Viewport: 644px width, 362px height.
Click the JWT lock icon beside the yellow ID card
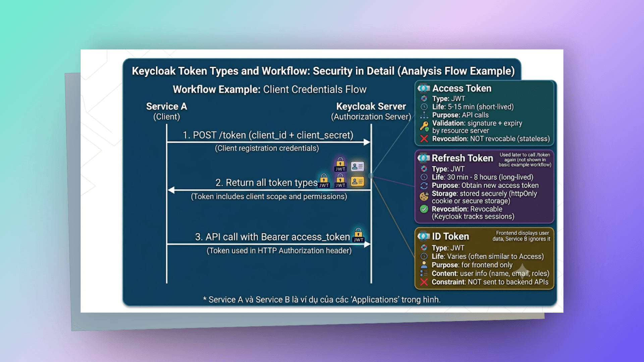point(340,181)
